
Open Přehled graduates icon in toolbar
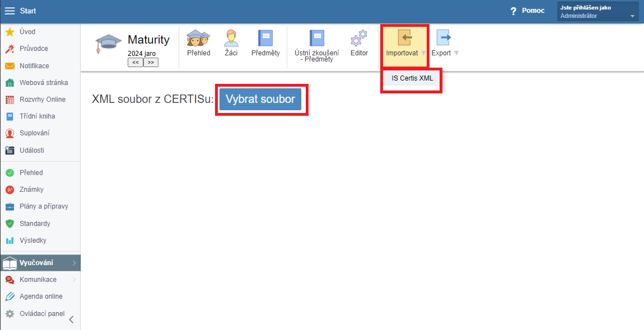[198, 38]
